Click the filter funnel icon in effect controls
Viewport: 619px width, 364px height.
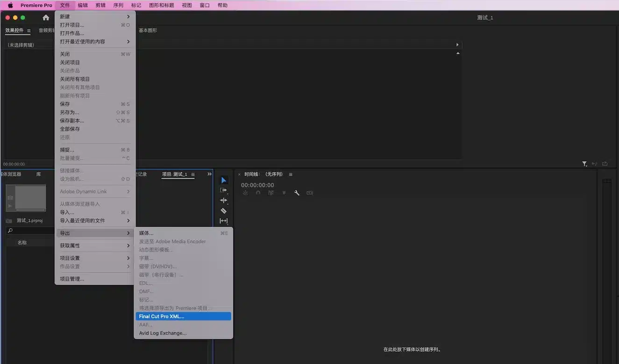tap(584, 164)
